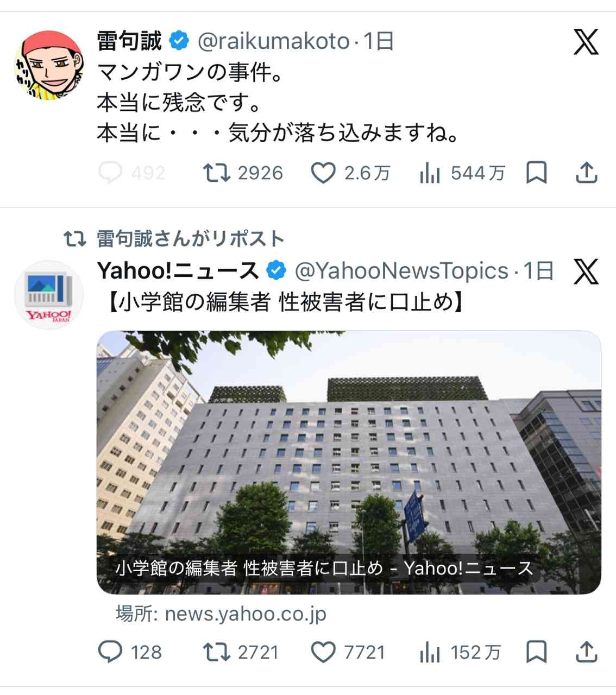Screen dimensions: 616x695
Task: Click the X logo on 雷句誠's tweet
Action: [586, 42]
